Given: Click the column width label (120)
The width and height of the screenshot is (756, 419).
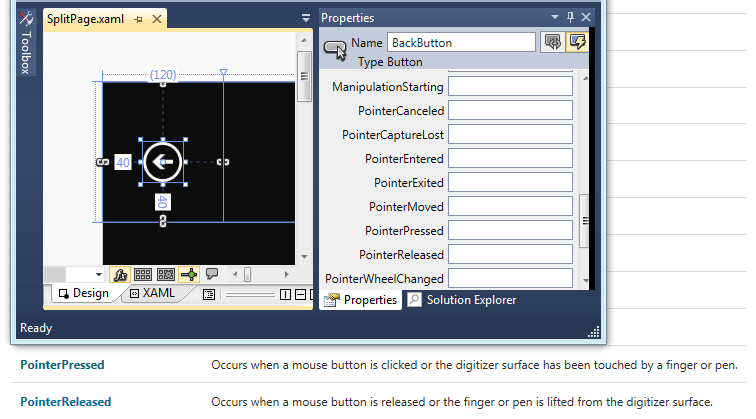Looking at the screenshot, I should [x=163, y=75].
